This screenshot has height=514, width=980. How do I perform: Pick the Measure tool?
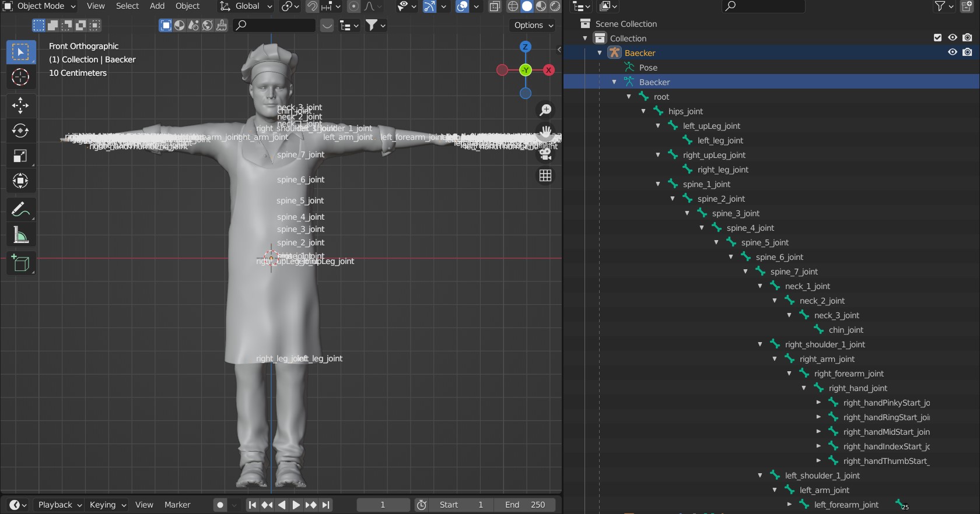point(20,235)
